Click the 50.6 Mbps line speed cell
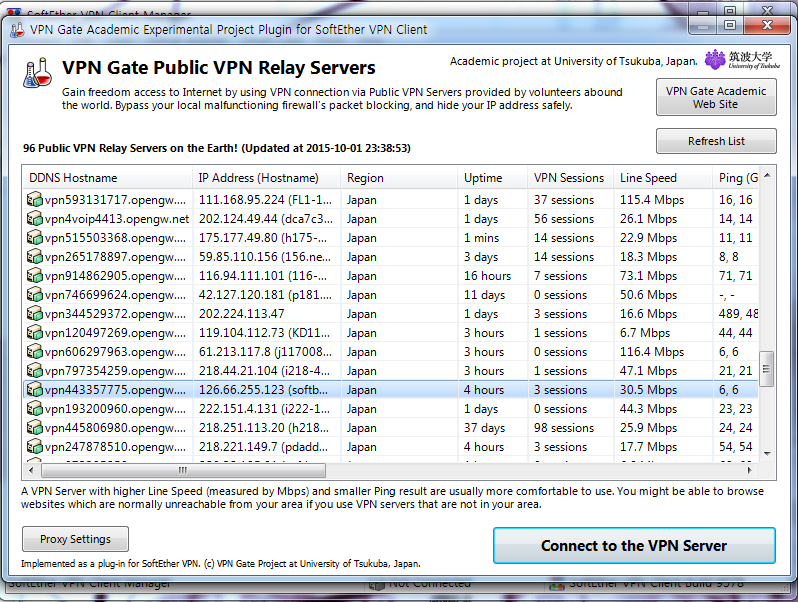798x602 pixels. click(x=648, y=295)
